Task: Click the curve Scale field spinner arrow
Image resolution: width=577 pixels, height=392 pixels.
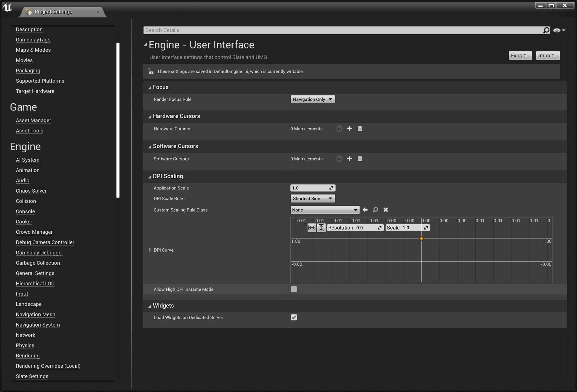Action: (426, 228)
